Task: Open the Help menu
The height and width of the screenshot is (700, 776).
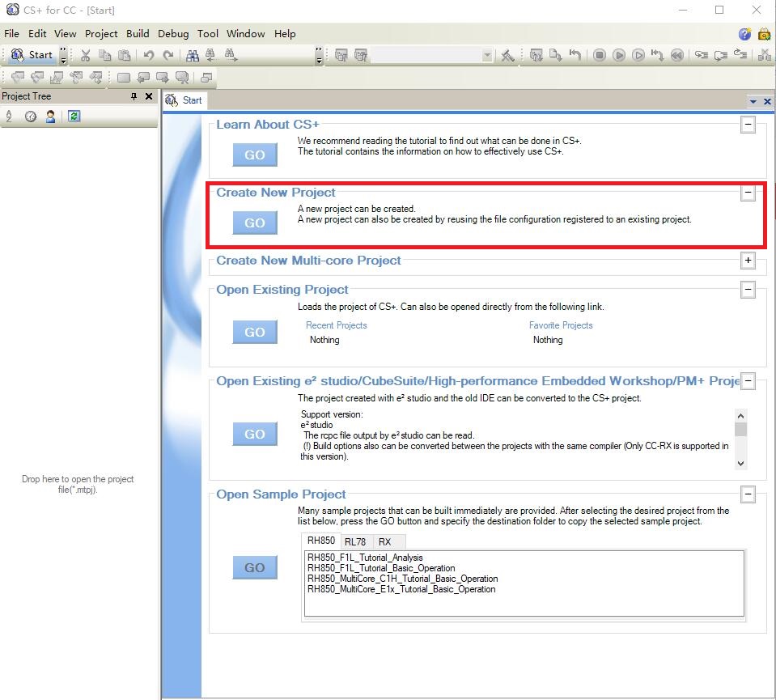Action: pos(285,34)
